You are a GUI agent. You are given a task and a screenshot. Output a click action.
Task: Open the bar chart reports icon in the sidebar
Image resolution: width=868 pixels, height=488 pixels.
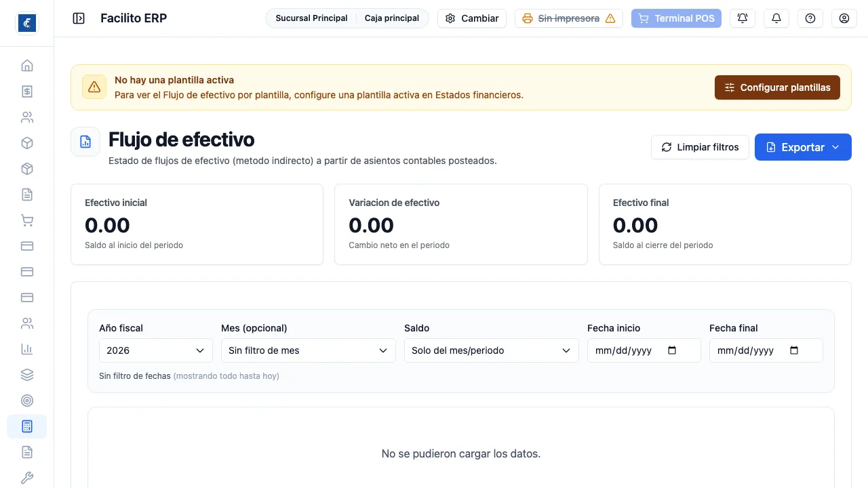click(27, 349)
